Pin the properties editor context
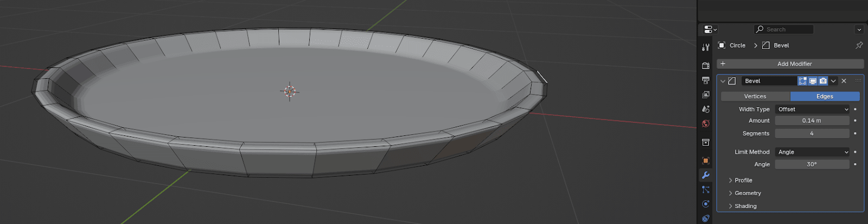868x224 pixels. [859, 45]
